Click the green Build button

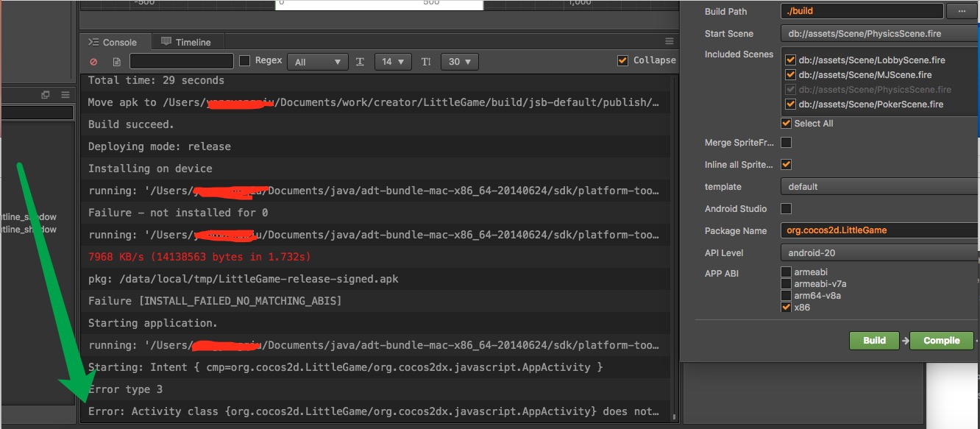coord(874,341)
